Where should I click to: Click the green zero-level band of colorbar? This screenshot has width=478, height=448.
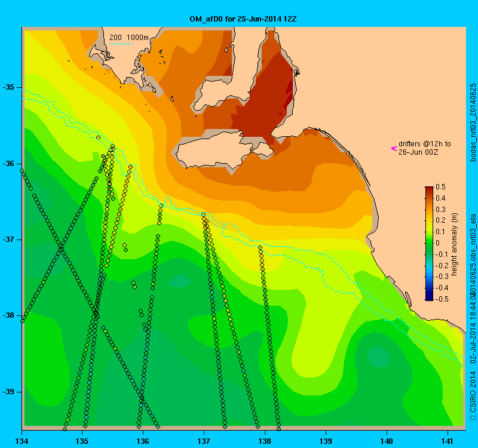[x=429, y=243]
